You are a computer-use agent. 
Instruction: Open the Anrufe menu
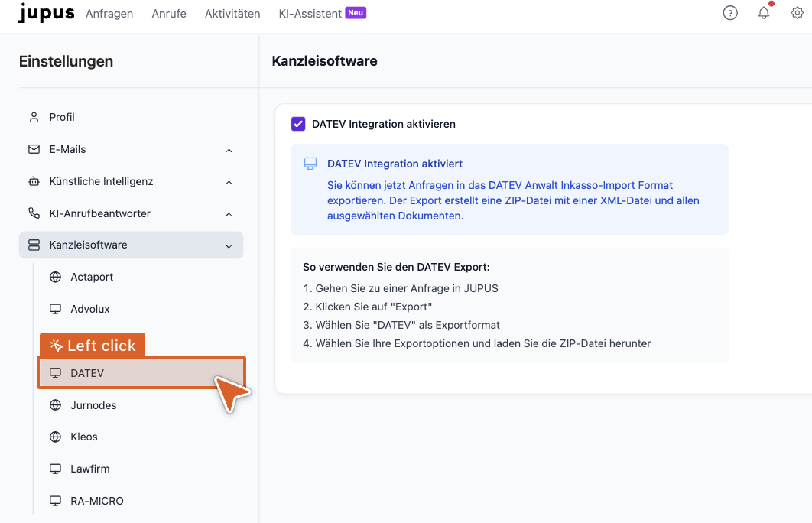point(169,14)
